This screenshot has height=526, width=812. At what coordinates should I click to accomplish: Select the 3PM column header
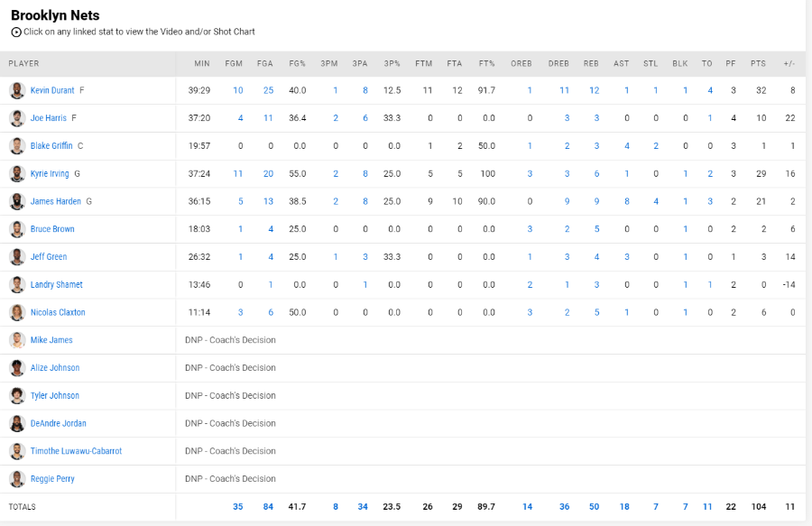[328, 64]
